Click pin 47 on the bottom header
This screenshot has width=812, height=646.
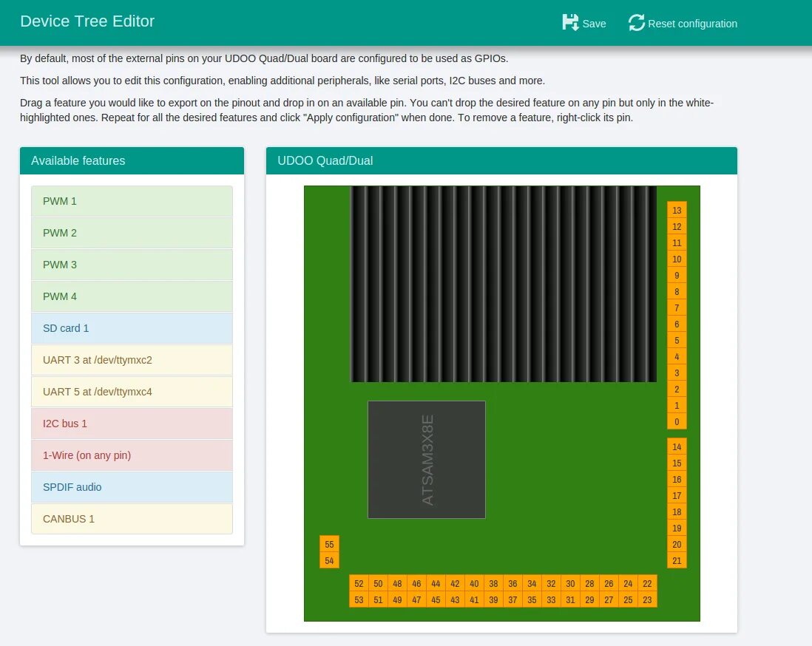(x=416, y=600)
